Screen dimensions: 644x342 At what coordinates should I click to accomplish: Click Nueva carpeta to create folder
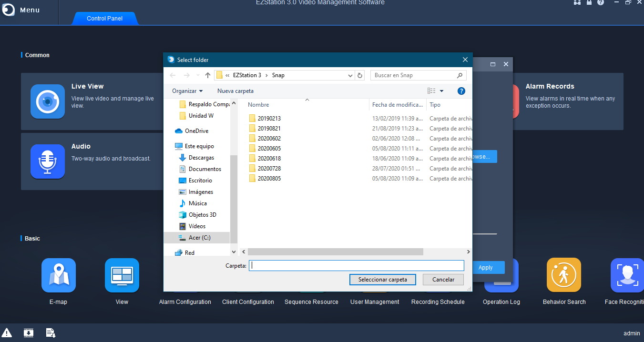pyautogui.click(x=235, y=91)
